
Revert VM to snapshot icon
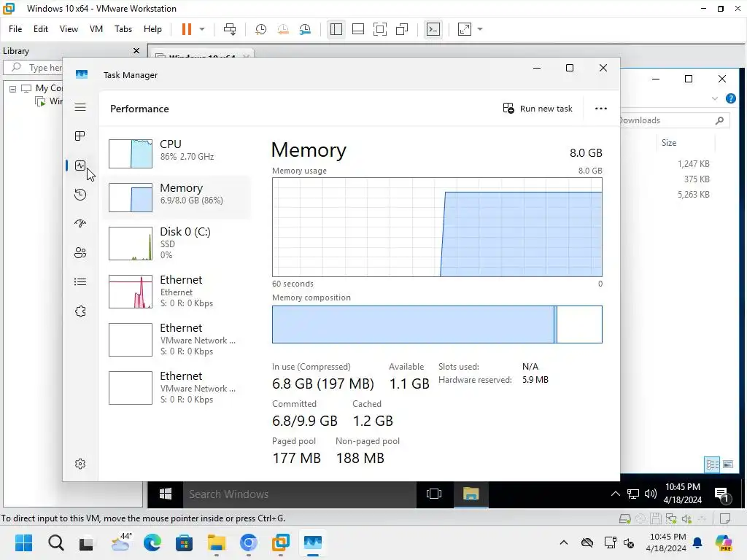click(283, 29)
